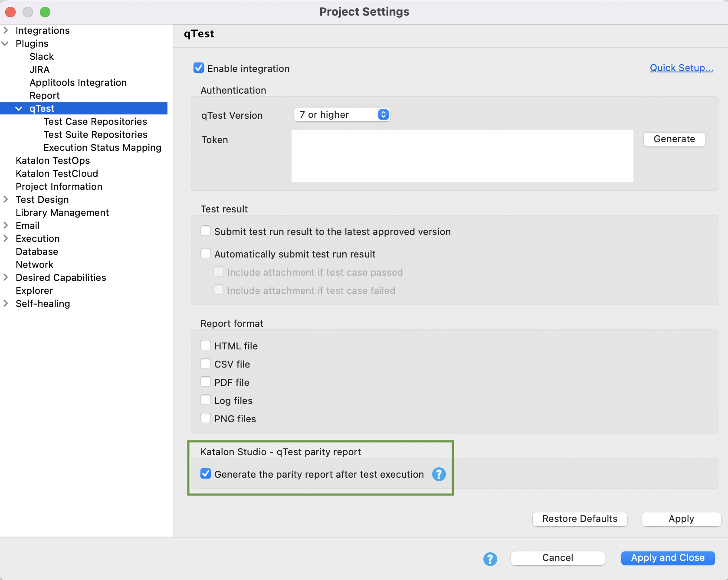Click the help icon next to parity report checkbox

coord(439,474)
